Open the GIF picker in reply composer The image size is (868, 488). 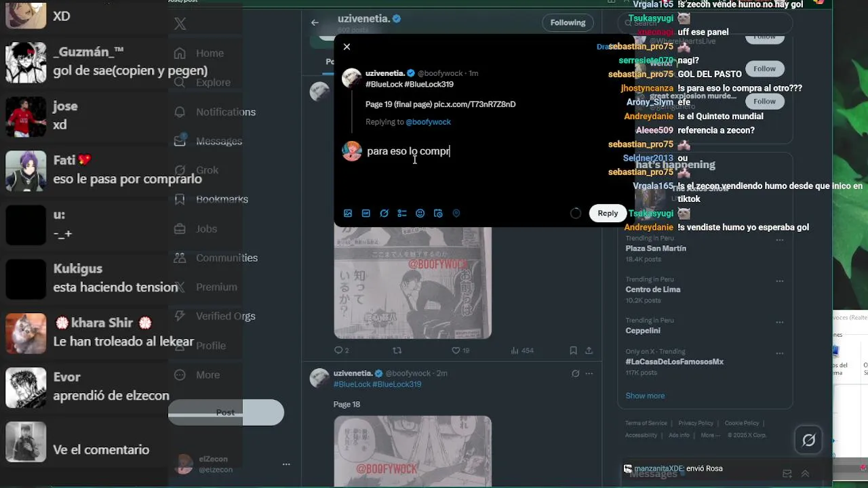pos(366,213)
